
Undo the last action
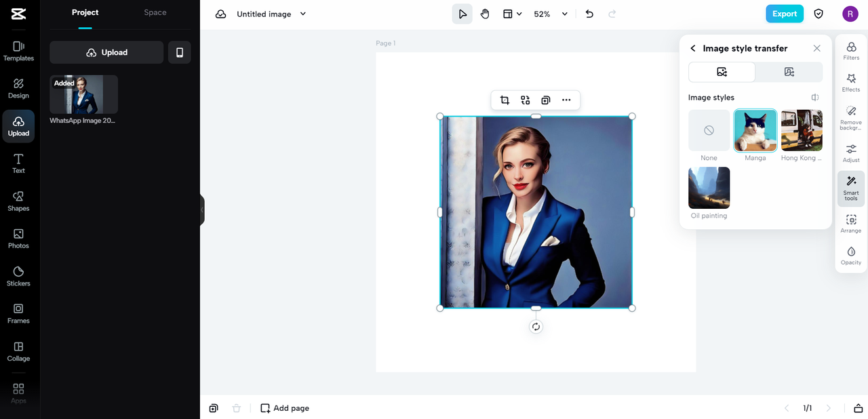coord(589,14)
